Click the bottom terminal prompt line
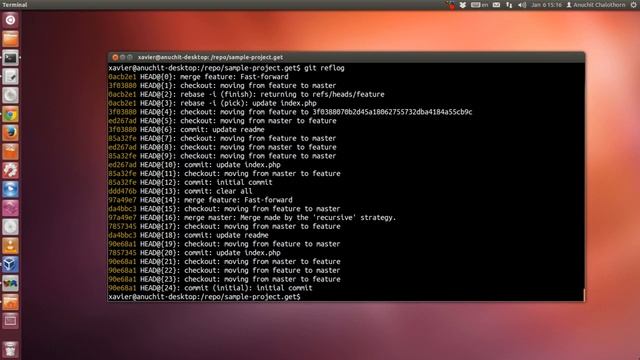This screenshot has width=640, height=360. click(204, 297)
